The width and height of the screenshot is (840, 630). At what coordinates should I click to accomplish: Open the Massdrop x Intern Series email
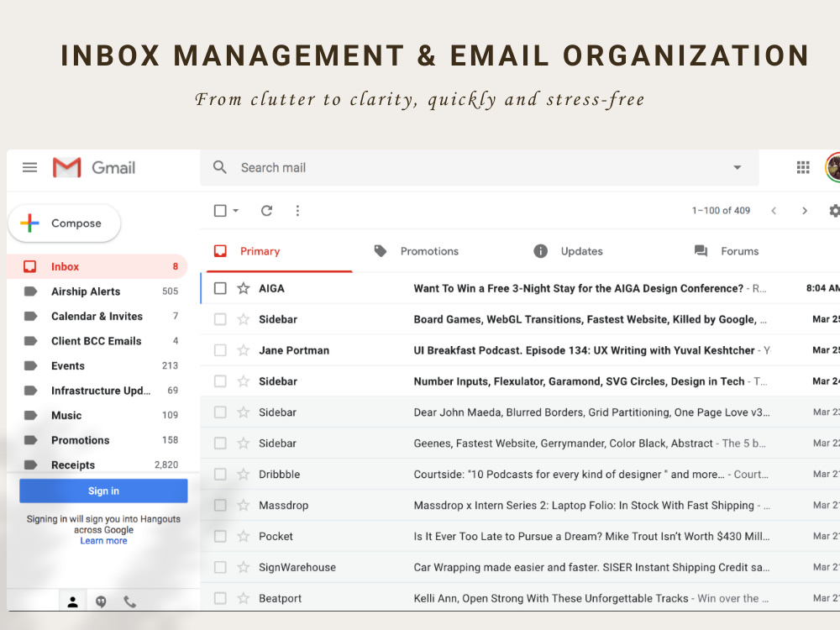pos(521,505)
